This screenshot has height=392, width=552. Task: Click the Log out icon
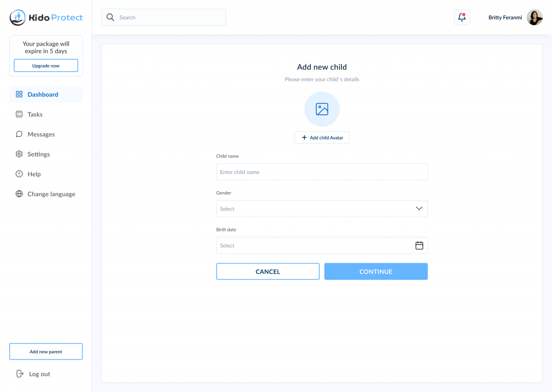[20, 374]
